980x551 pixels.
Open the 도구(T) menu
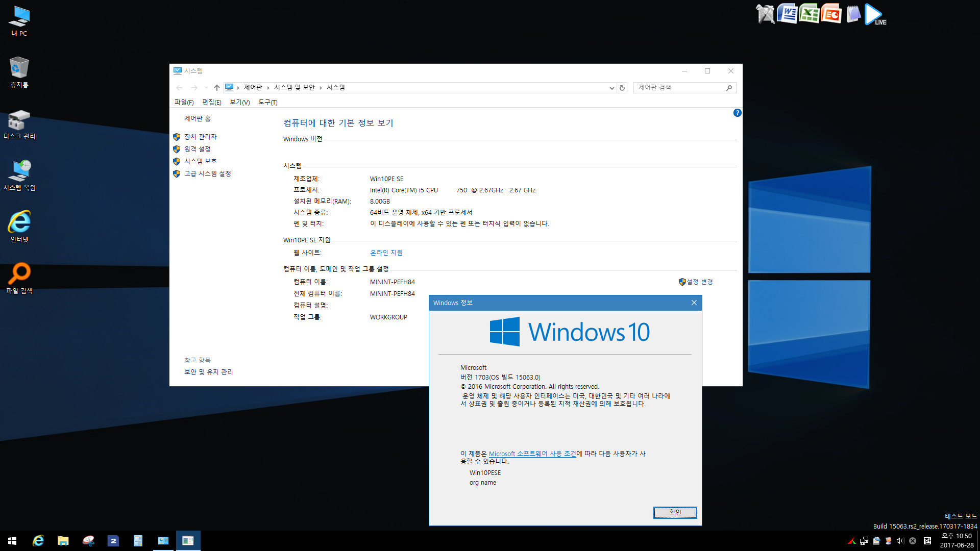[x=268, y=102]
